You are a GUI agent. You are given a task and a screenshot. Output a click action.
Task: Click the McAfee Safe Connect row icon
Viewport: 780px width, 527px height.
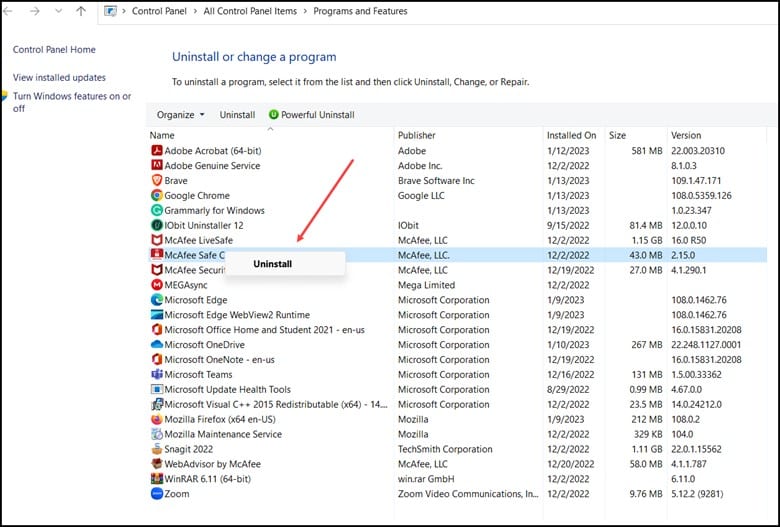click(x=157, y=255)
